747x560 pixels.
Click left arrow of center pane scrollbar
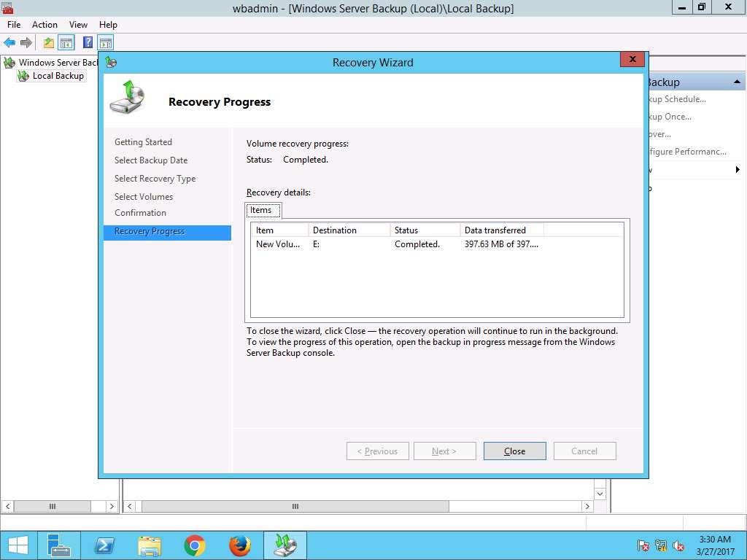coord(130,506)
